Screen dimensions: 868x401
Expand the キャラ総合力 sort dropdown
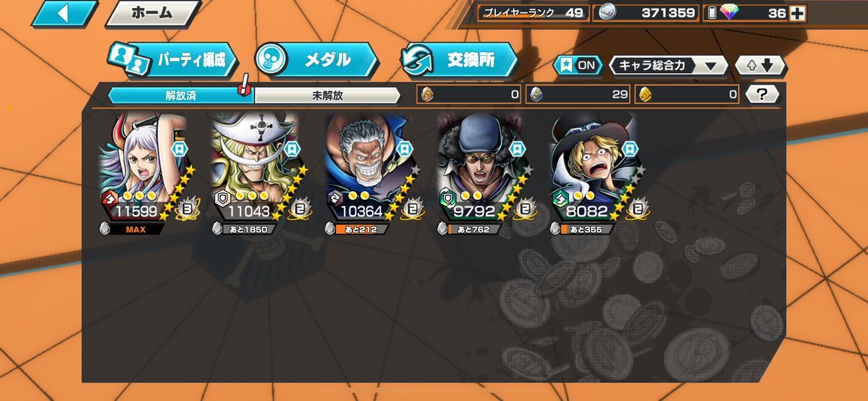click(x=669, y=65)
